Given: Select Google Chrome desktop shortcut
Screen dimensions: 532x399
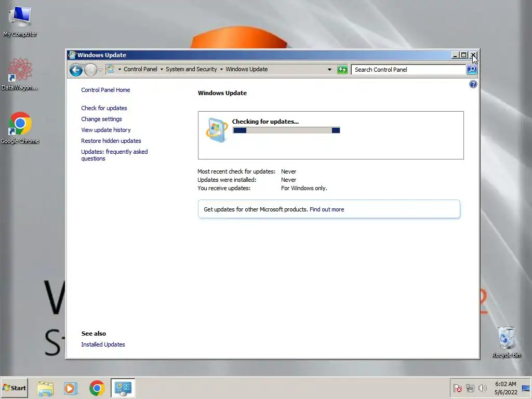Looking at the screenshot, I should point(20,128).
